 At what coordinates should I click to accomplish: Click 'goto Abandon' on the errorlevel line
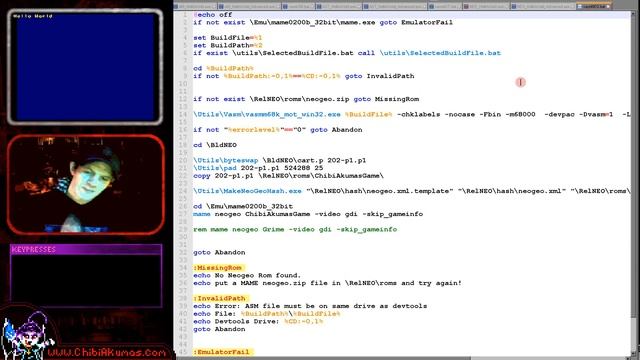[x=336, y=130]
